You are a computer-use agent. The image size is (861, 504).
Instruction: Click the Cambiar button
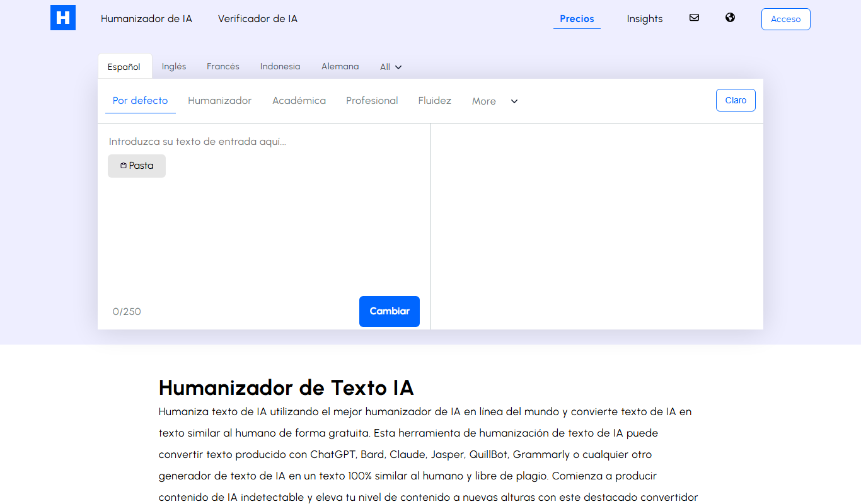click(x=390, y=311)
